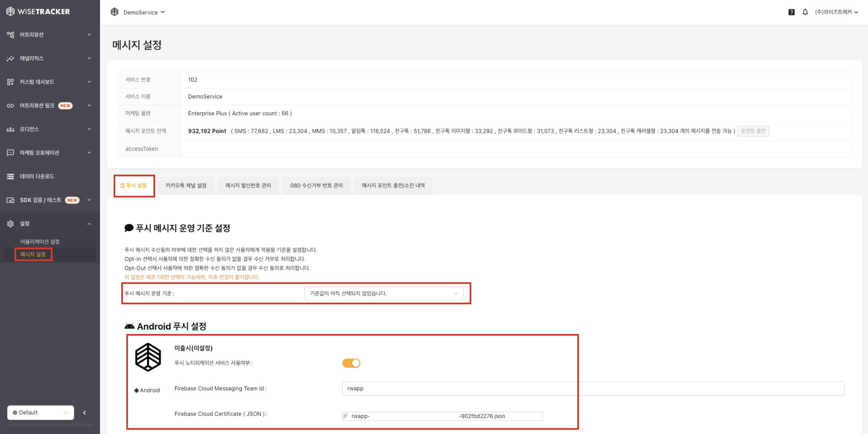Screen dimensions: 868x434
Task: Open the Default environment dropdown
Action: click(x=41, y=412)
